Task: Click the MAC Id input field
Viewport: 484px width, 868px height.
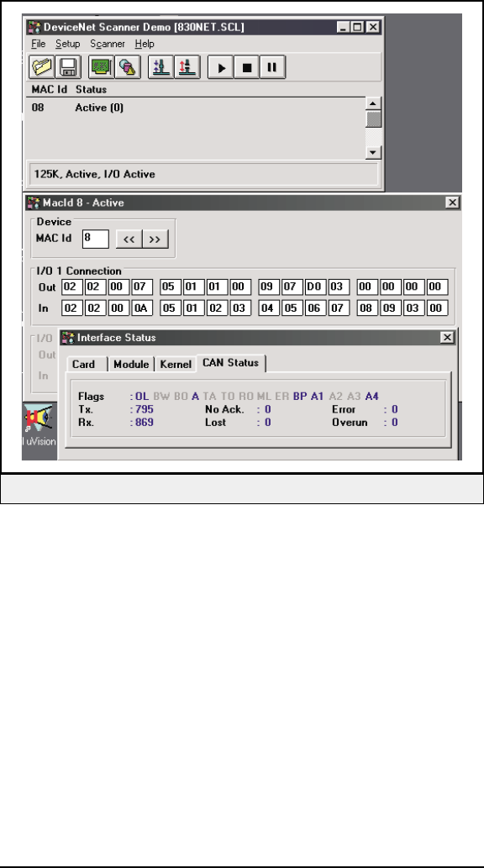Action: pyautogui.click(x=95, y=239)
